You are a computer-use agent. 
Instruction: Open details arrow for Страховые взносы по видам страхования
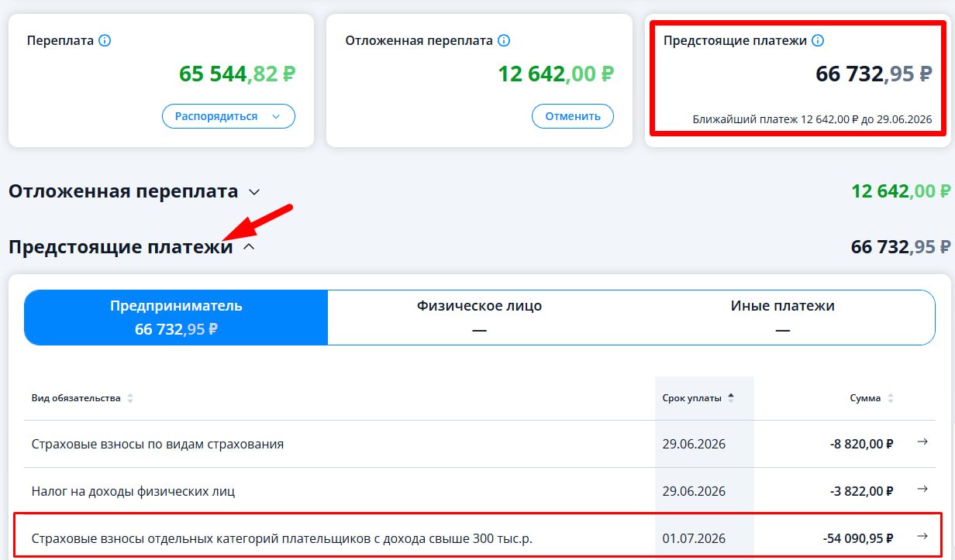[922, 441]
